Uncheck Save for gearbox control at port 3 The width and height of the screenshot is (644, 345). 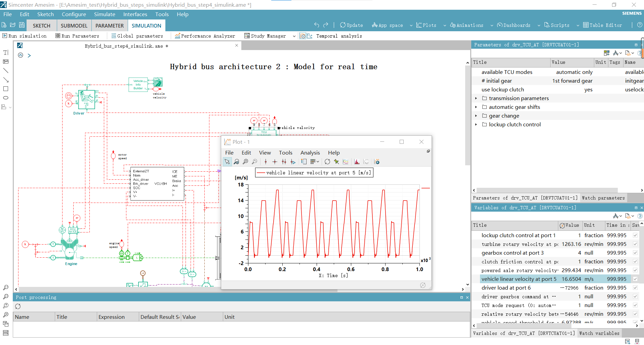(x=635, y=253)
